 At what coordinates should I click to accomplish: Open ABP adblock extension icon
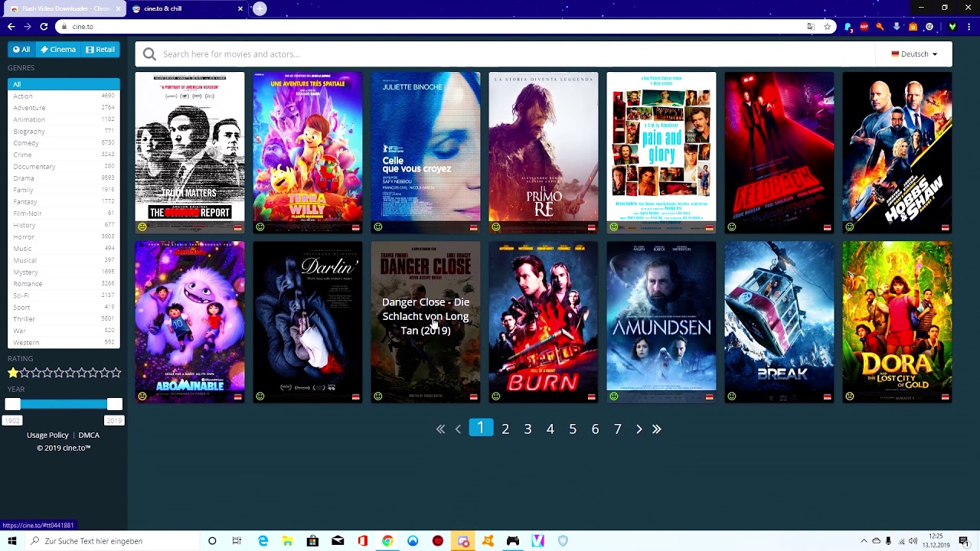[x=864, y=27]
